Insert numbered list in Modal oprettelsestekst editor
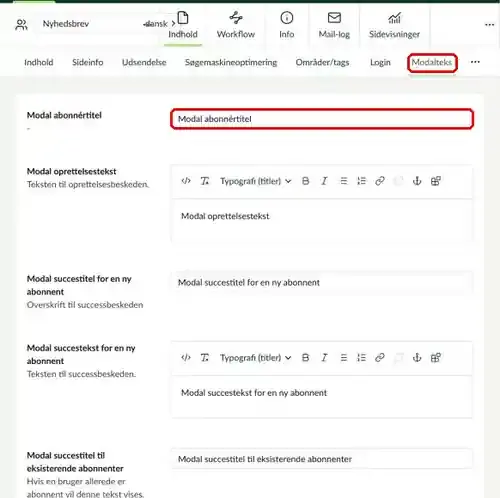This screenshot has height=498, width=500. coord(361,181)
